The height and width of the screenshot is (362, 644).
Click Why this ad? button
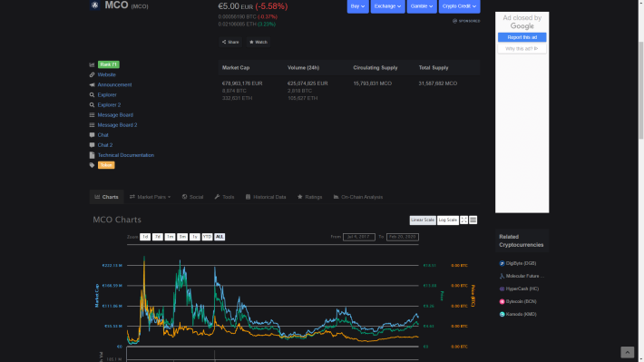pos(522,48)
